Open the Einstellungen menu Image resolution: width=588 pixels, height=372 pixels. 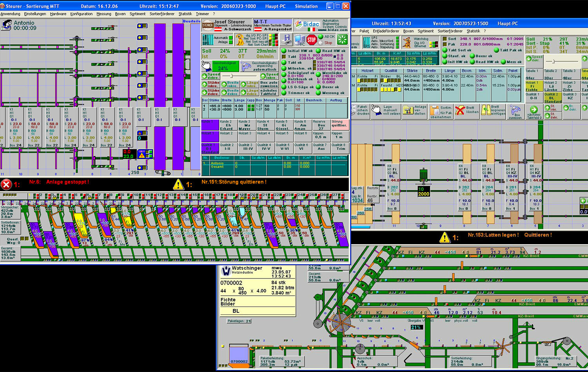(35, 14)
